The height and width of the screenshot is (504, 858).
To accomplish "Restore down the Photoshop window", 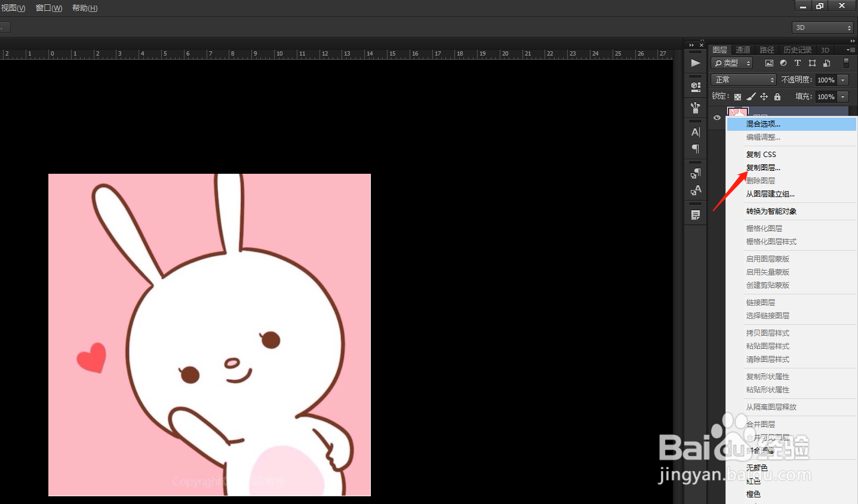I will pyautogui.click(x=820, y=5).
